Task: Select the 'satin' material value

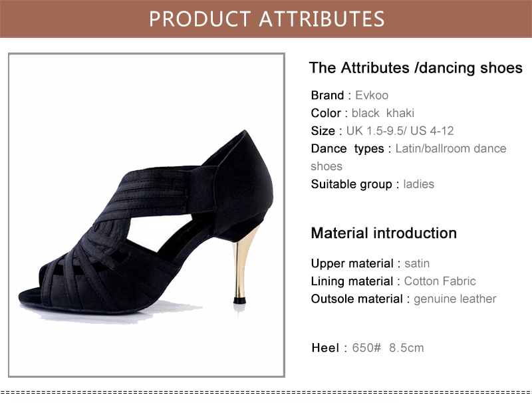Action: [x=417, y=263]
